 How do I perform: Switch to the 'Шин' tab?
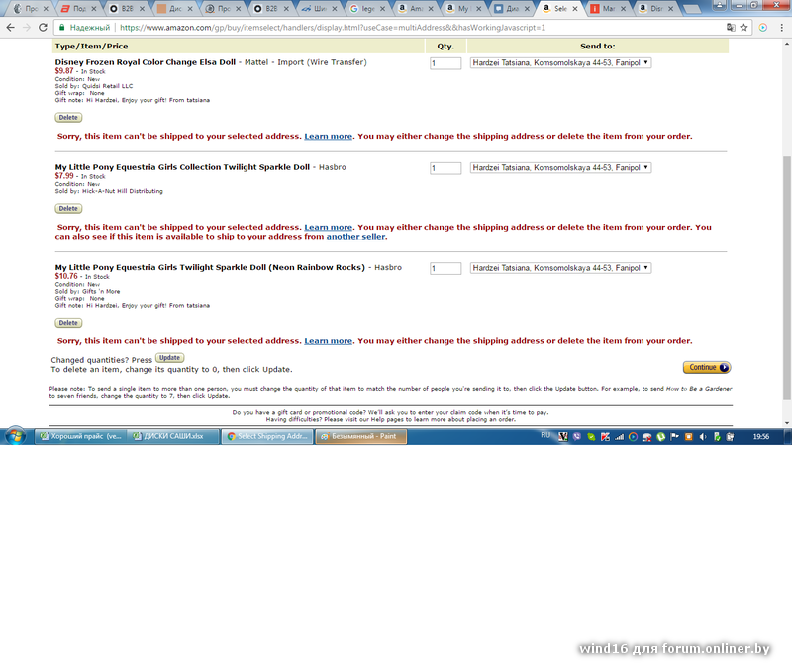pyautogui.click(x=318, y=9)
